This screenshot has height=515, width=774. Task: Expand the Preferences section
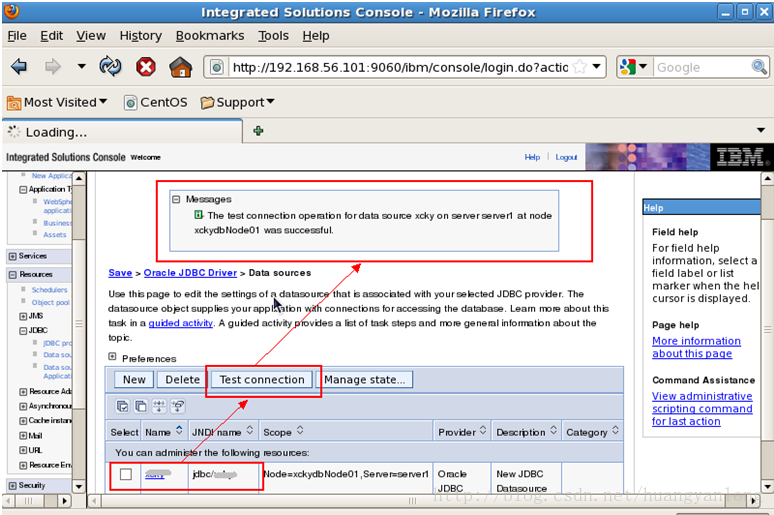click(113, 357)
